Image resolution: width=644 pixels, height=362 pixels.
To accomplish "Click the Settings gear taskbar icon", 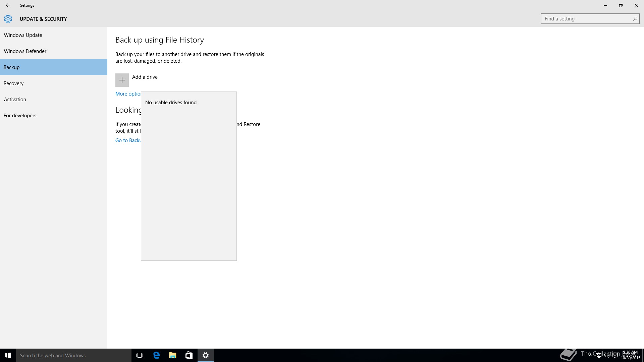I will click(206, 355).
